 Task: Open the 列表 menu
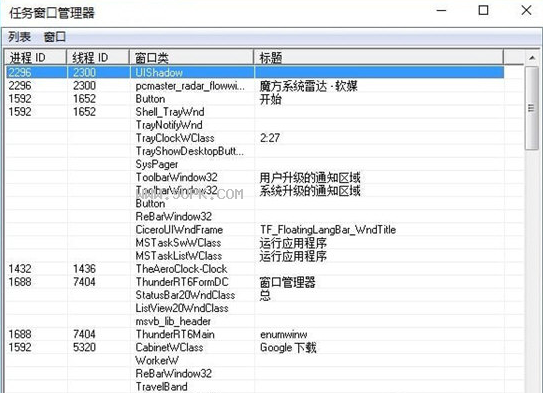19,36
